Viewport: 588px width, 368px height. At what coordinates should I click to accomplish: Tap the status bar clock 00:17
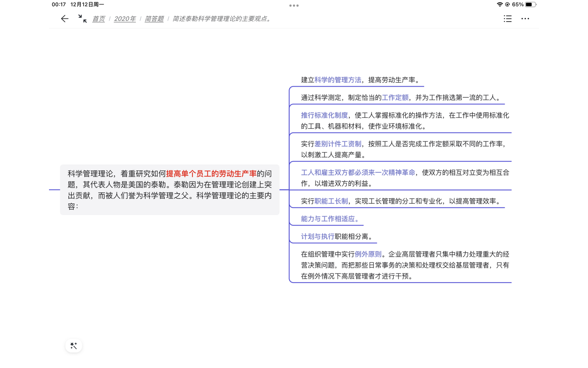pyautogui.click(x=59, y=5)
